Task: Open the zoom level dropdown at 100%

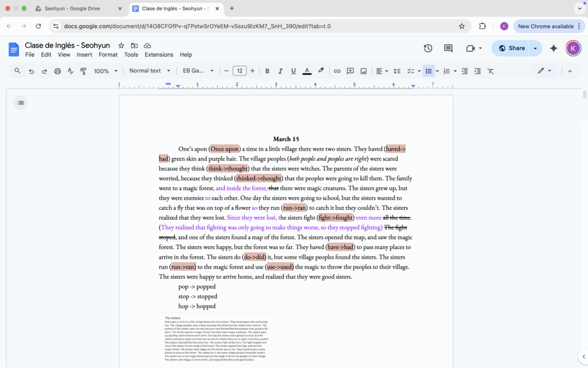Action: (x=106, y=71)
